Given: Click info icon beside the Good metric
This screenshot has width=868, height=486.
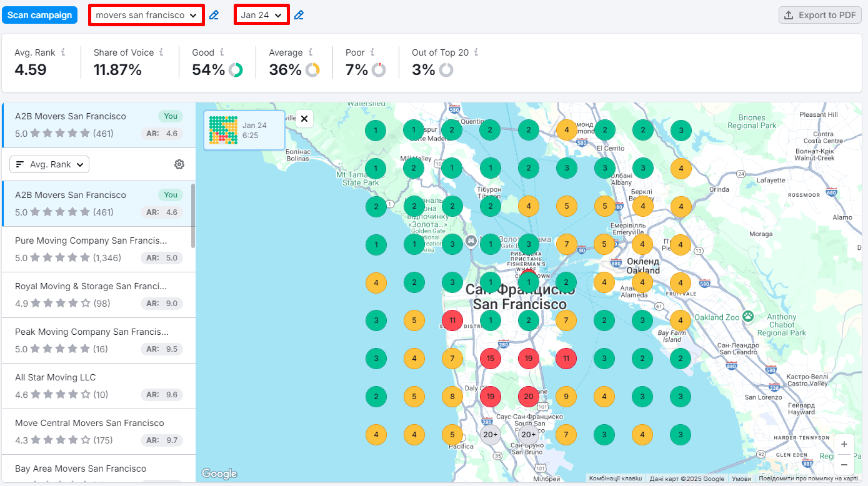Looking at the screenshot, I should tap(222, 52).
